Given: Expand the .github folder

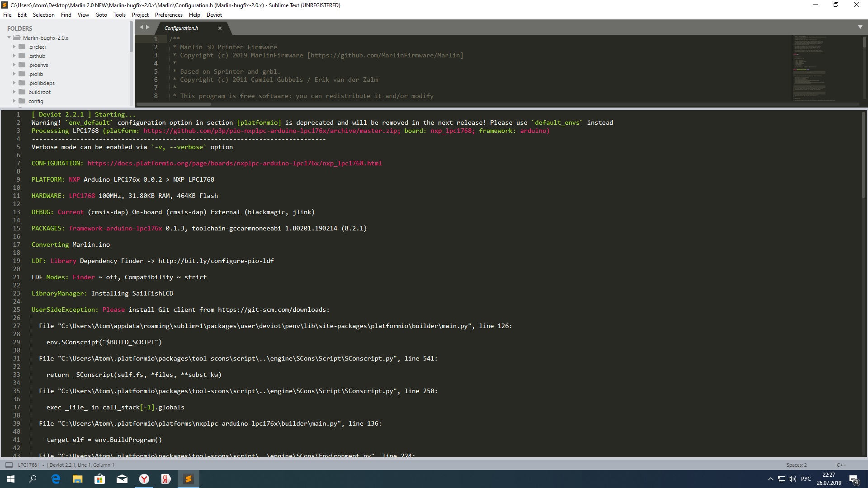Looking at the screenshot, I should [14, 56].
